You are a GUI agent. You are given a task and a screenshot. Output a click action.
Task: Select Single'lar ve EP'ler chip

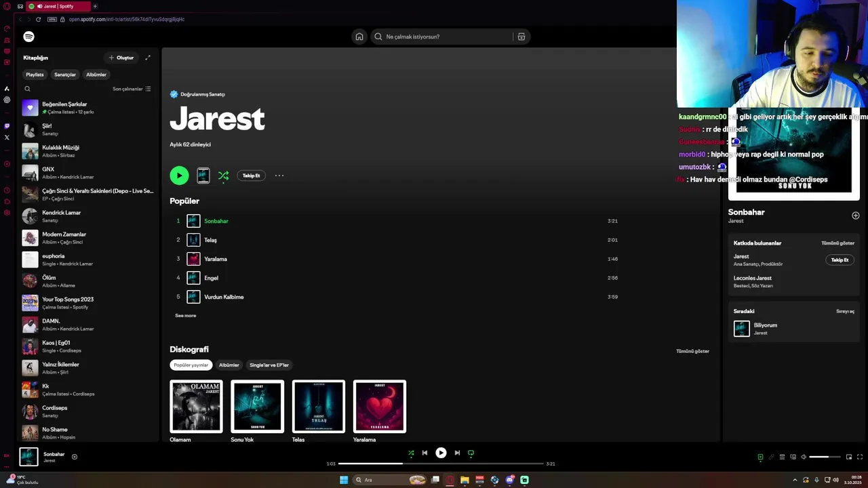point(269,365)
